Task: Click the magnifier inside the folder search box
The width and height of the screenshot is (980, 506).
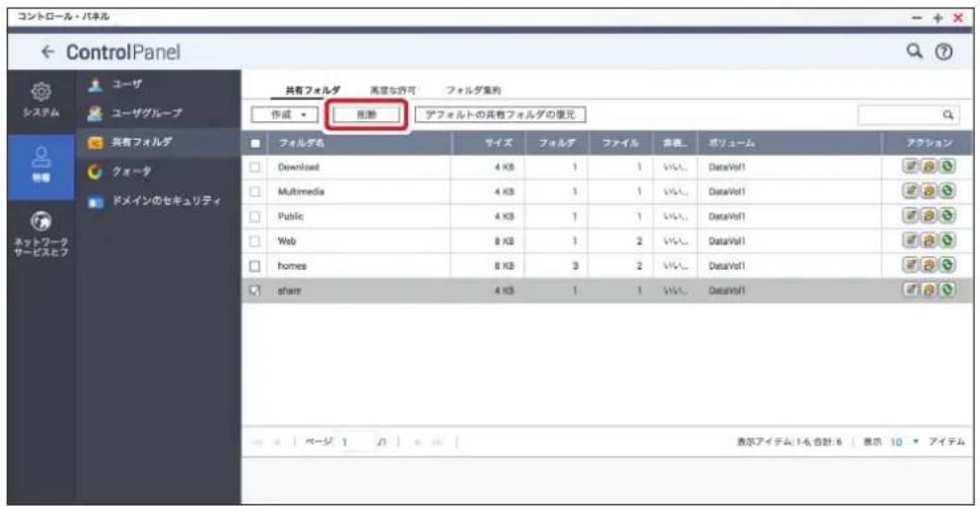Action: pos(947,115)
